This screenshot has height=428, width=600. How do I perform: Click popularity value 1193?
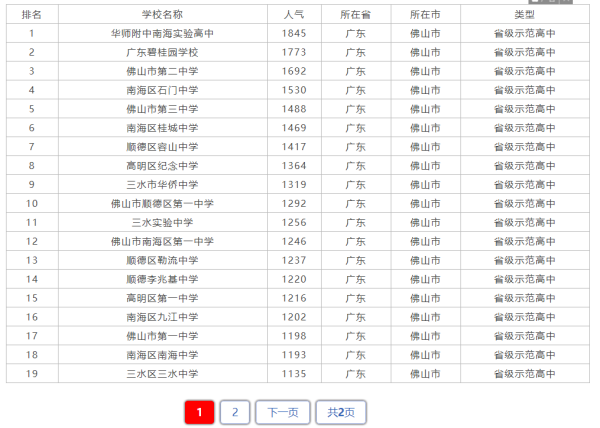(294, 355)
